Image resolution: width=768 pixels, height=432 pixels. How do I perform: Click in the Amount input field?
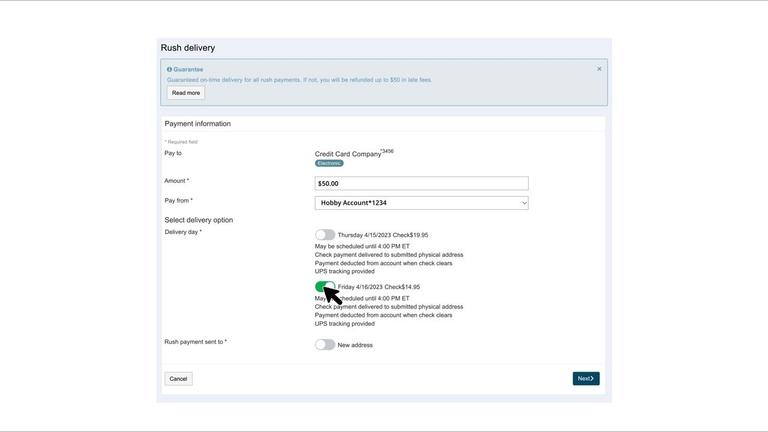(421, 184)
